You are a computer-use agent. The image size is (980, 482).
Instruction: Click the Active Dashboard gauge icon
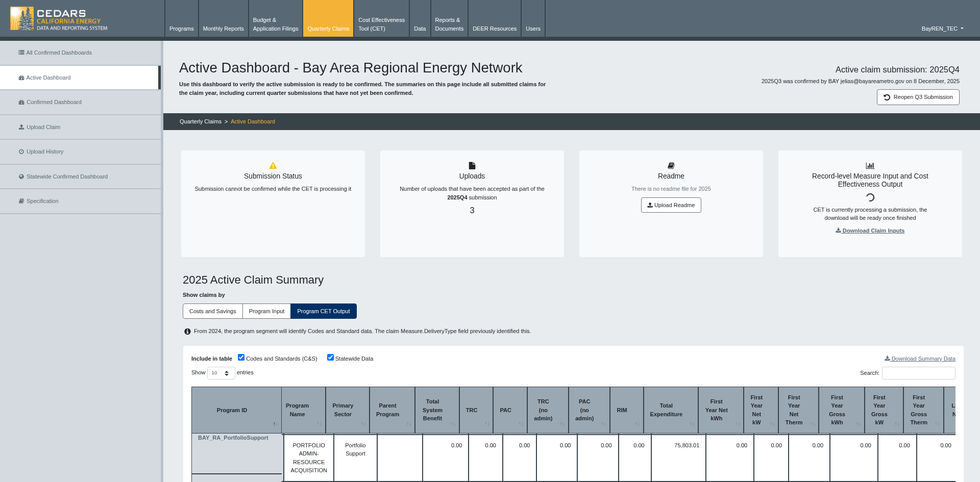[21, 78]
